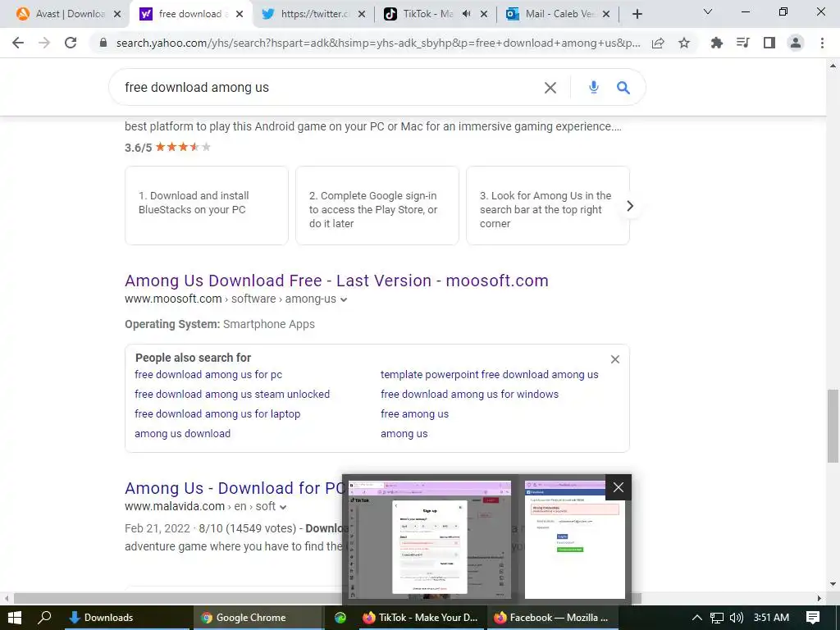
Task: Open the notification center icon
Action: point(813,617)
